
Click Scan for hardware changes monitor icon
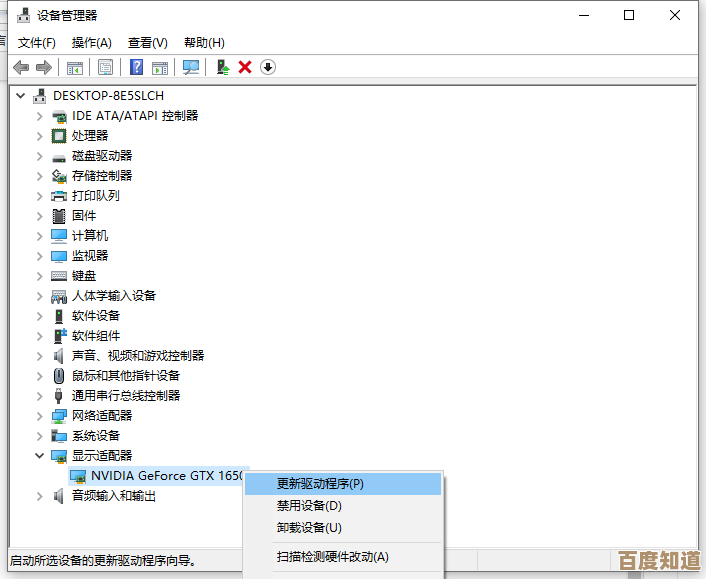tap(191, 68)
